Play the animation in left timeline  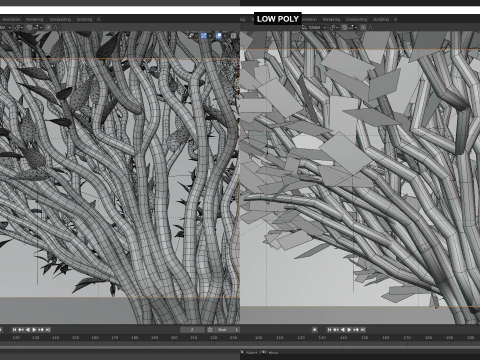point(34,330)
